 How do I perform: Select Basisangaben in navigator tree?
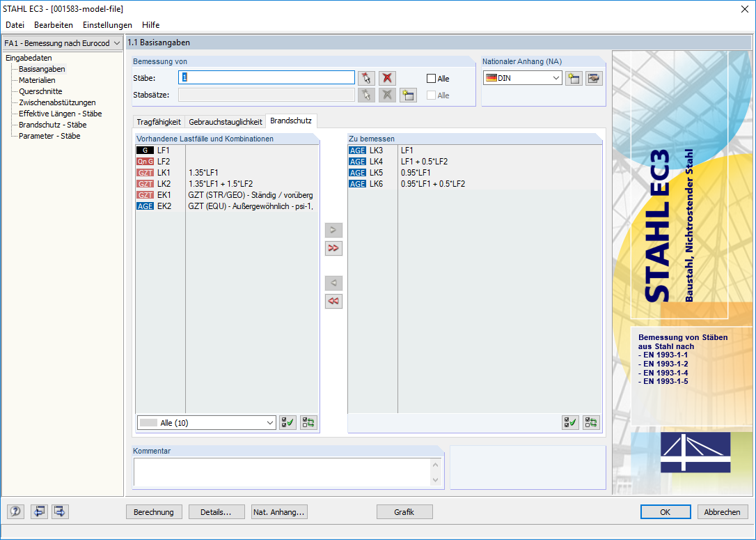(x=42, y=69)
